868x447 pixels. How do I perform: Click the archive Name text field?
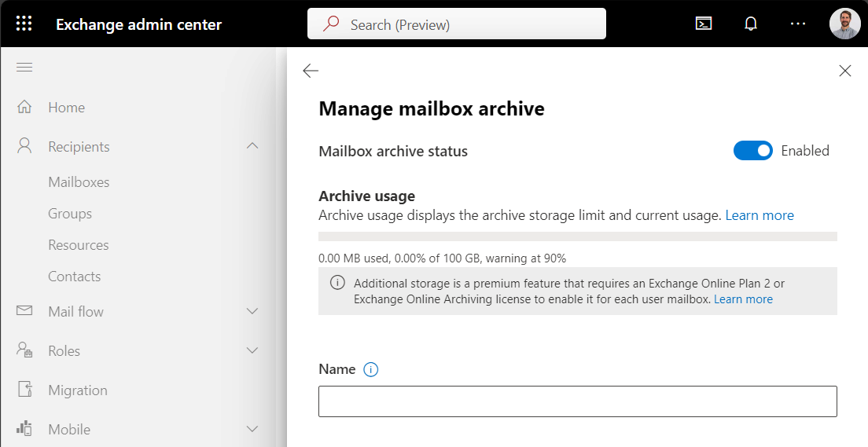pos(577,401)
